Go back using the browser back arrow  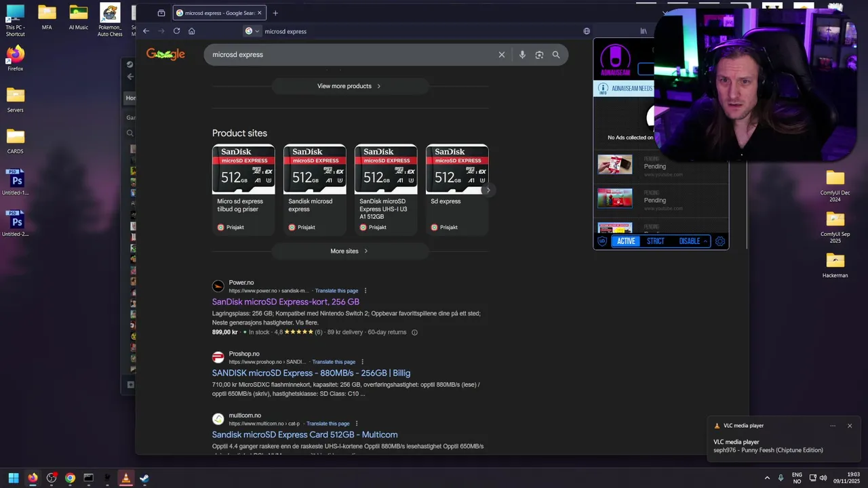(x=146, y=31)
